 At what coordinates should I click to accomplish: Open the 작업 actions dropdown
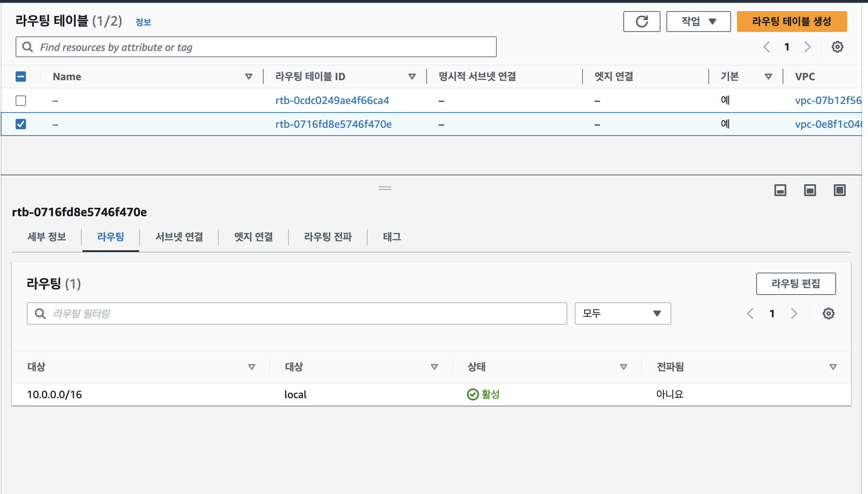(x=698, y=22)
